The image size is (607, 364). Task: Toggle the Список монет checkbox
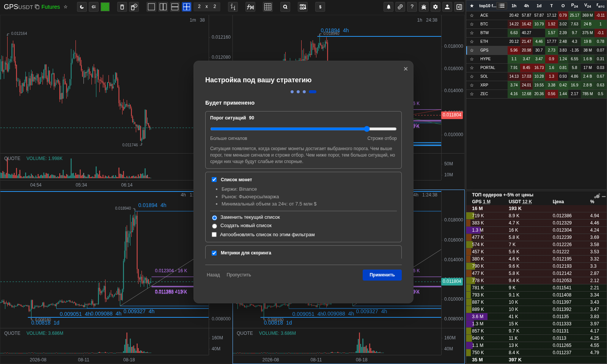tap(214, 180)
